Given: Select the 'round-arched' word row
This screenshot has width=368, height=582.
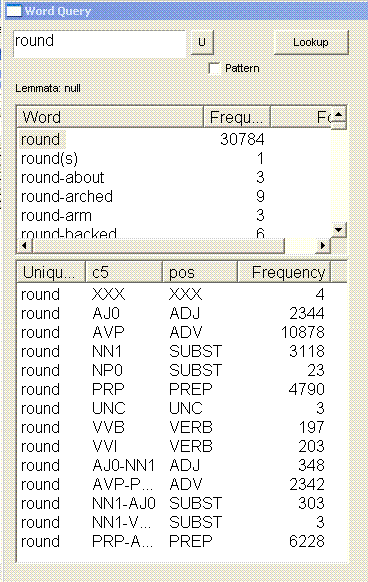Looking at the screenshot, I should point(174,196).
